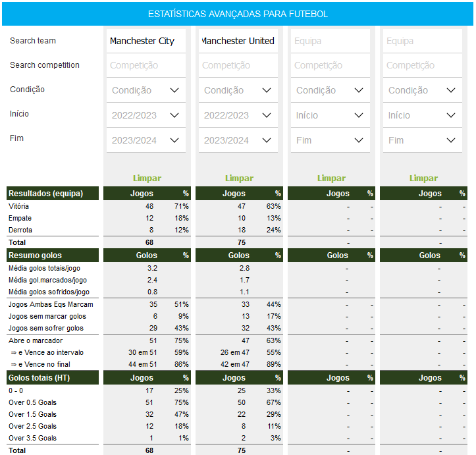Open Condição dropdown for Manchester City
This screenshot has width=476, height=455.
146,90
